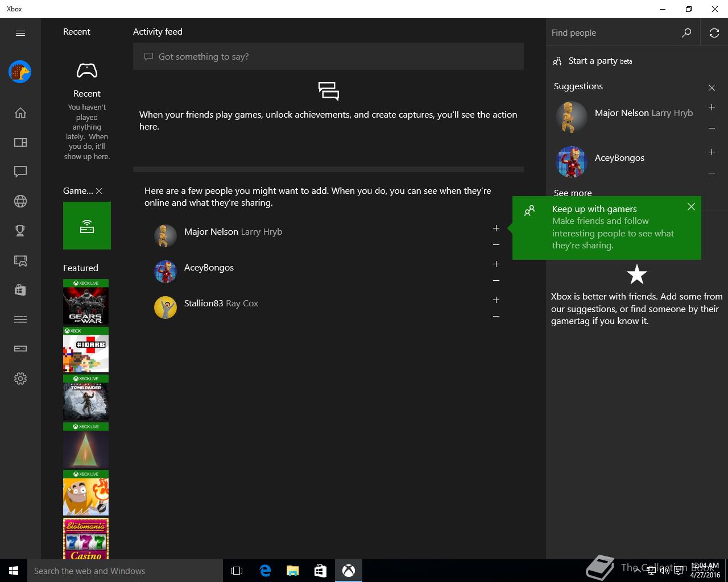Viewport: 728px width, 582px height.
Task: Remove Major Nelson from sidebar suggestions
Action: 712,128
